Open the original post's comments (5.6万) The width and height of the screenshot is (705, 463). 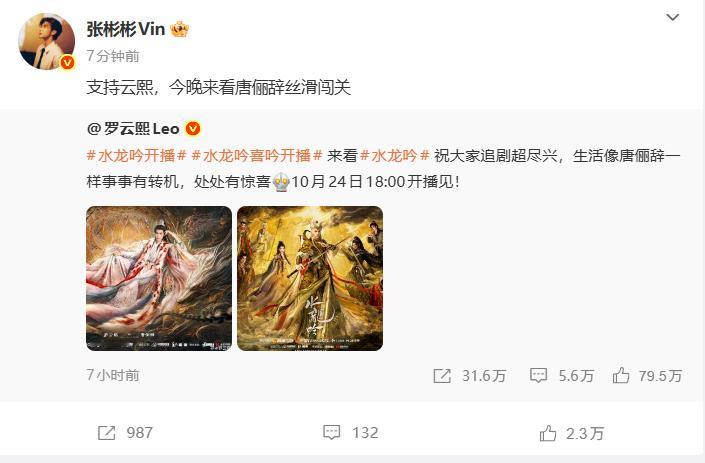pos(538,376)
